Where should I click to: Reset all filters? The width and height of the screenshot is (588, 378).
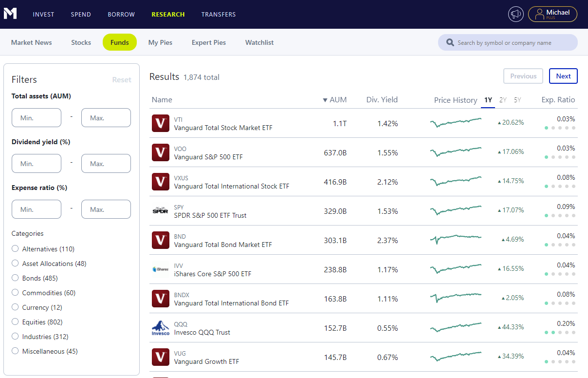tap(122, 80)
